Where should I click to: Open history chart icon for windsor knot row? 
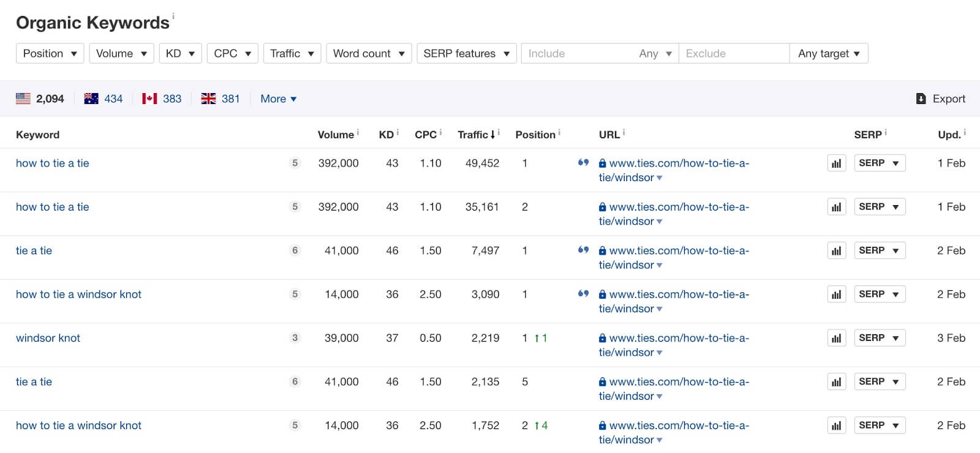836,338
